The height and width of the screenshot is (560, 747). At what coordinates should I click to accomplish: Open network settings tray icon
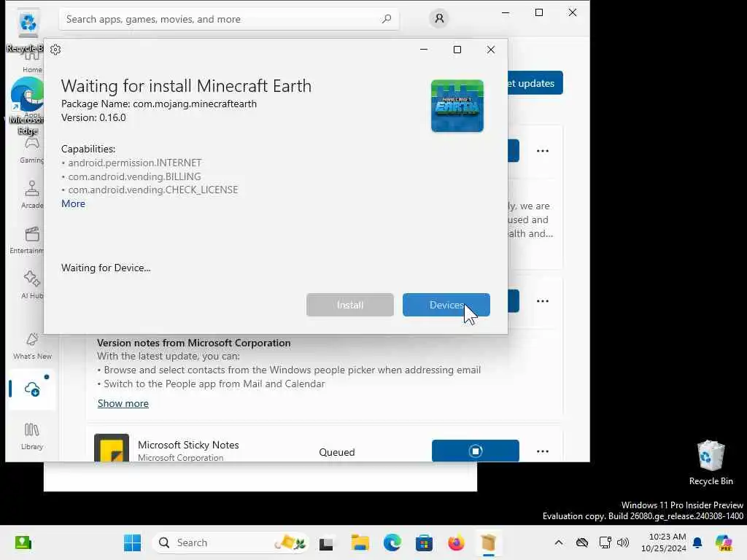(x=605, y=542)
